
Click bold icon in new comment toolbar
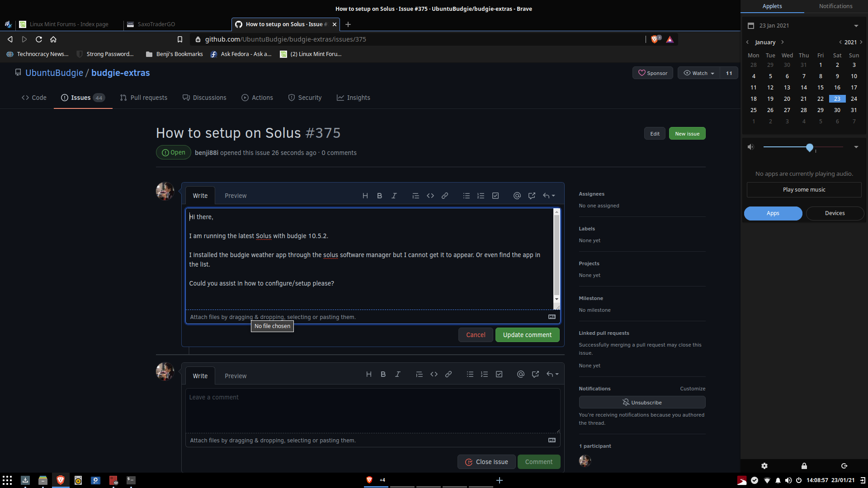383,374
